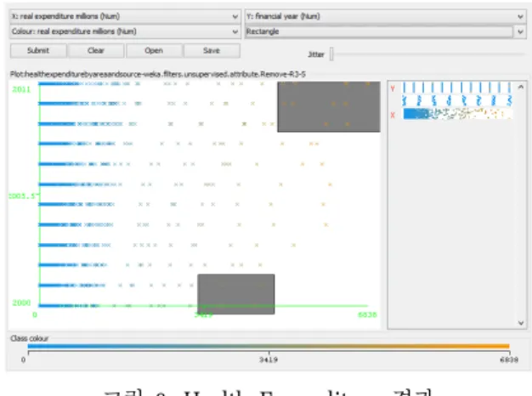The width and height of the screenshot is (532, 396).
Task: Click the lower grey selection rectangle
Action: point(236,294)
